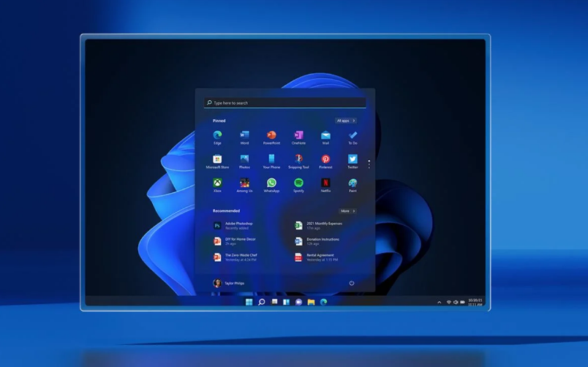The image size is (588, 367).
Task: Open the To Do app
Action: coord(353,137)
